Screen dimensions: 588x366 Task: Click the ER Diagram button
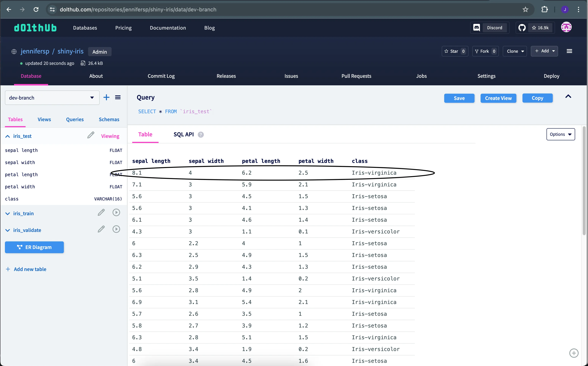[x=34, y=247]
